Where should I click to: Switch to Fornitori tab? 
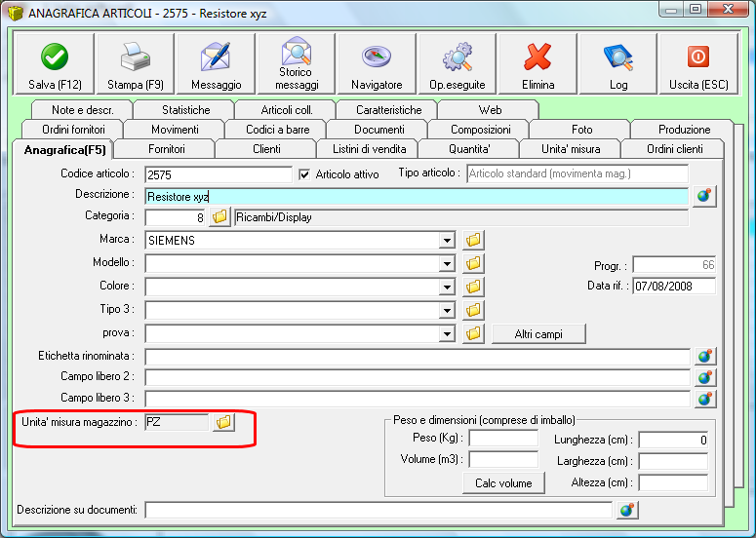(167, 149)
